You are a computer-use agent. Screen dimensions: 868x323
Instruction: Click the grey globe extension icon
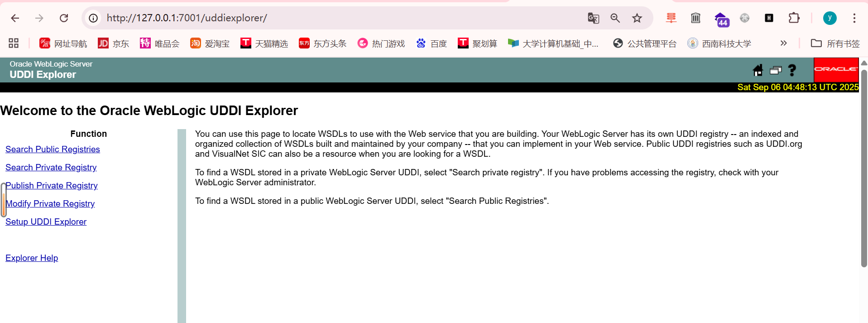(x=744, y=18)
